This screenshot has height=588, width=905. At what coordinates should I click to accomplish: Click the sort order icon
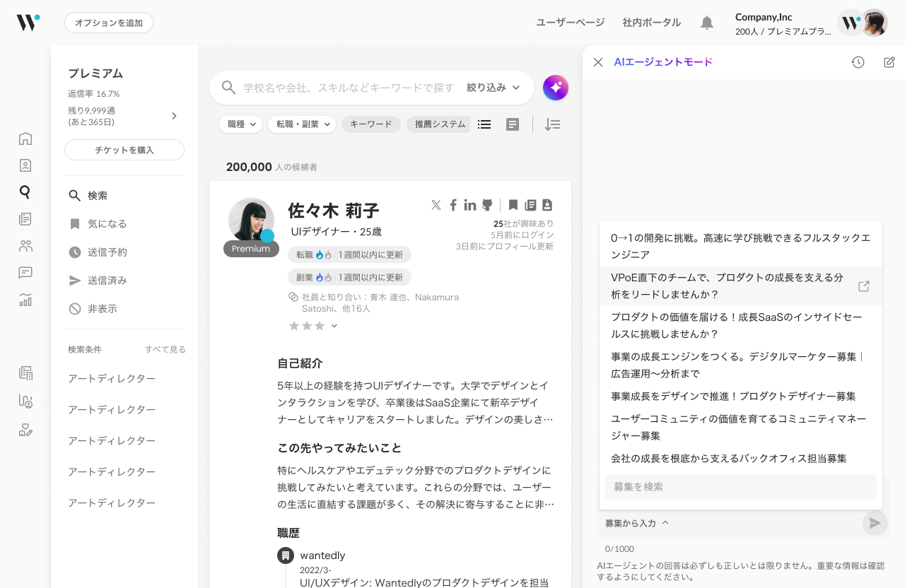tap(552, 124)
